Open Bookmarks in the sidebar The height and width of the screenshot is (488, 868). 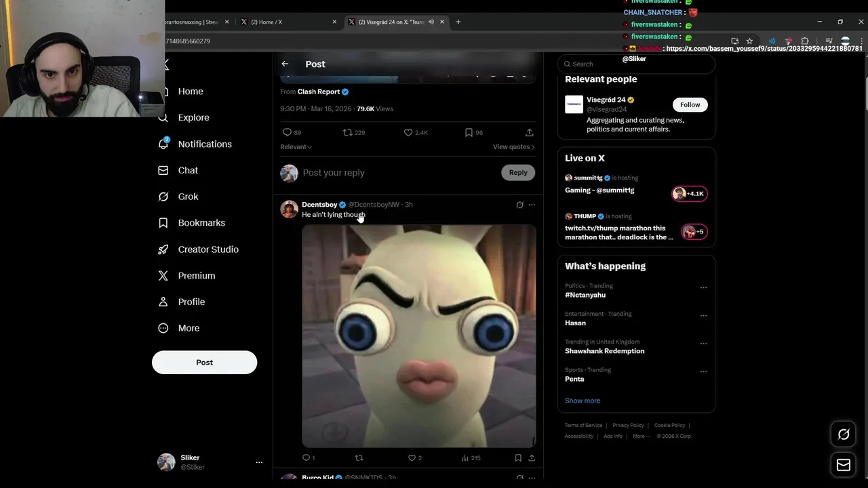[201, 223]
